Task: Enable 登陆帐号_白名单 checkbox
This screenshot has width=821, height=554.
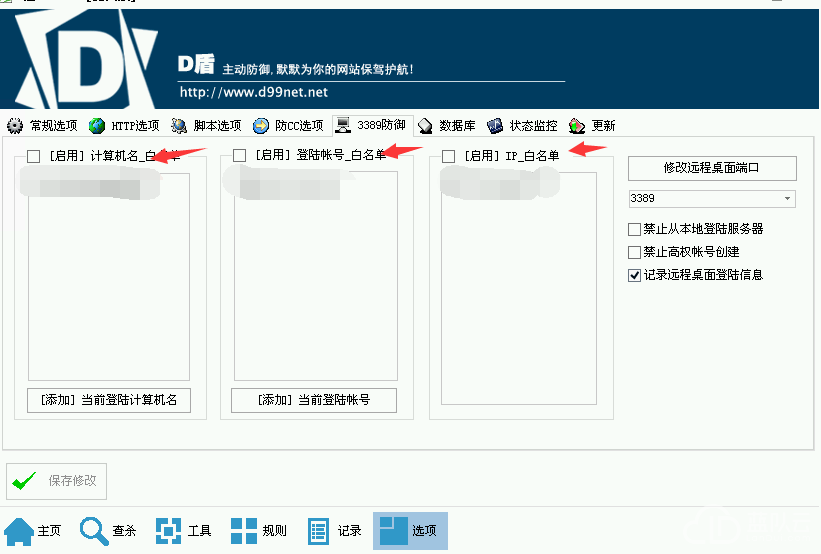Action: (x=239, y=156)
